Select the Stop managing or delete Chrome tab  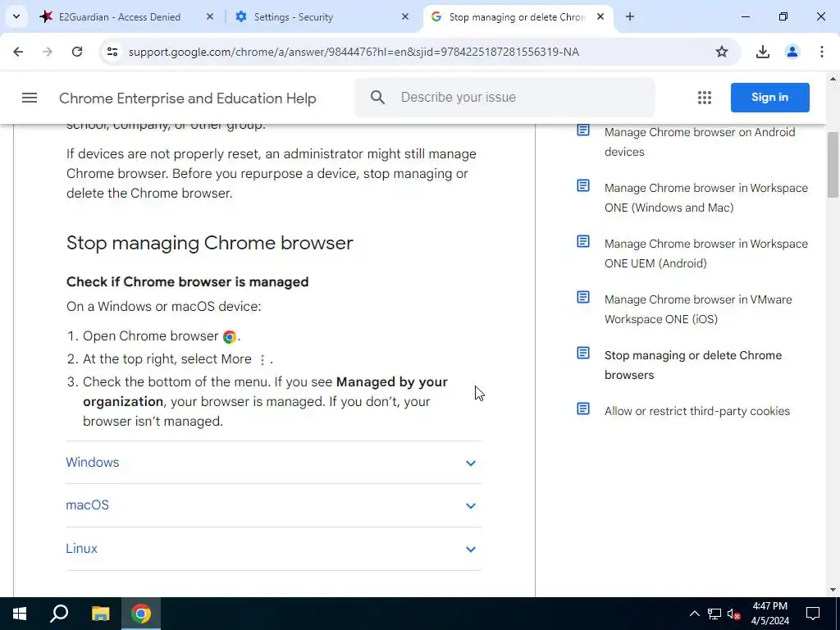point(517,16)
